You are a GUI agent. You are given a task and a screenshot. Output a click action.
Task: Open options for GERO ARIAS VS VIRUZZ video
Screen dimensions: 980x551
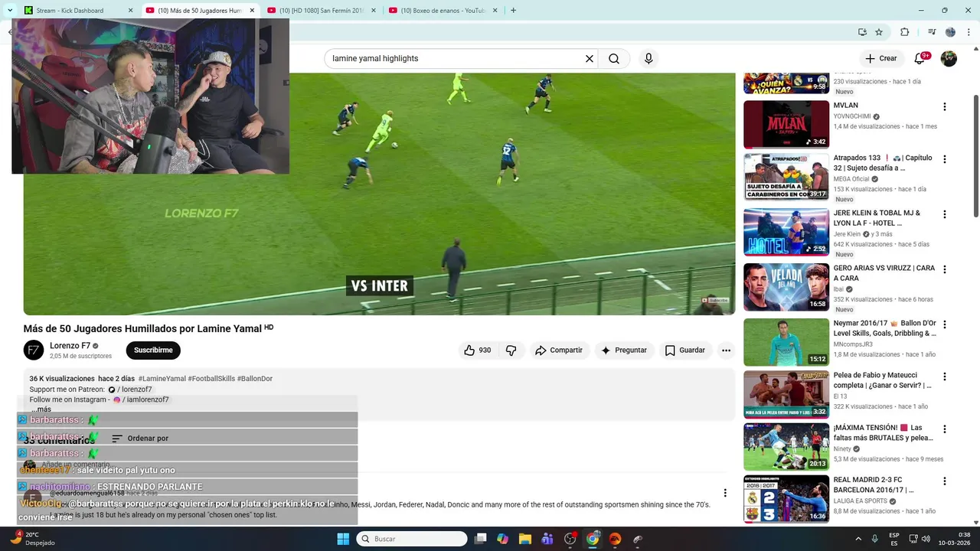point(944,269)
